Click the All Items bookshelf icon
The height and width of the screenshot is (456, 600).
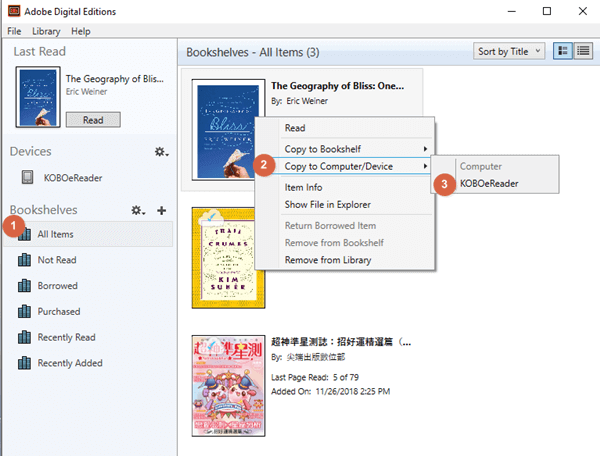[x=24, y=234]
